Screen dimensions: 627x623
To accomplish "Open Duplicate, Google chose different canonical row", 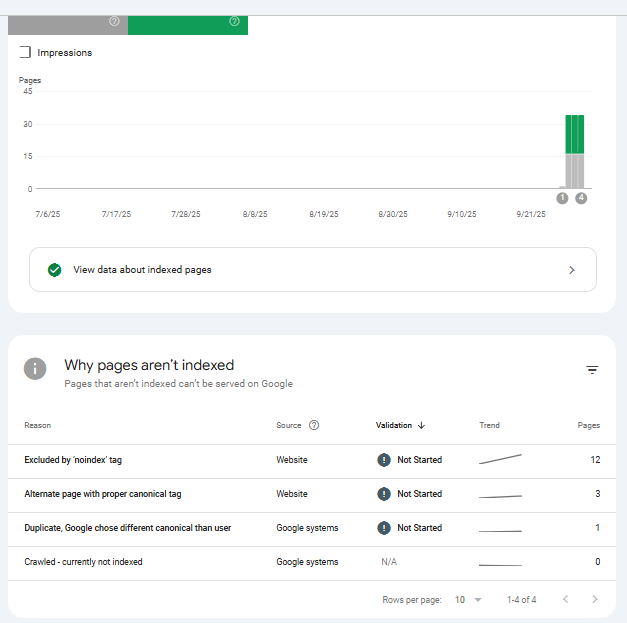I will pyautogui.click(x=127, y=528).
